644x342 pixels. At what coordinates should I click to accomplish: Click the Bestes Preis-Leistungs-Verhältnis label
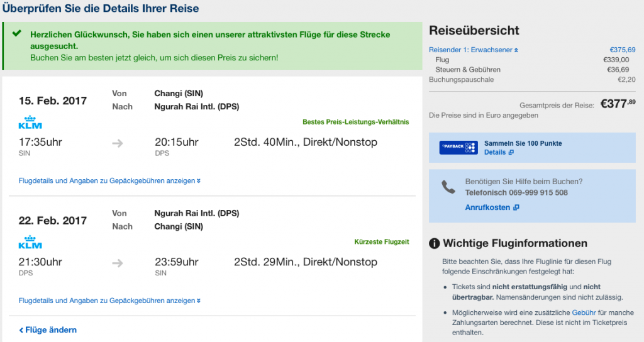point(355,122)
